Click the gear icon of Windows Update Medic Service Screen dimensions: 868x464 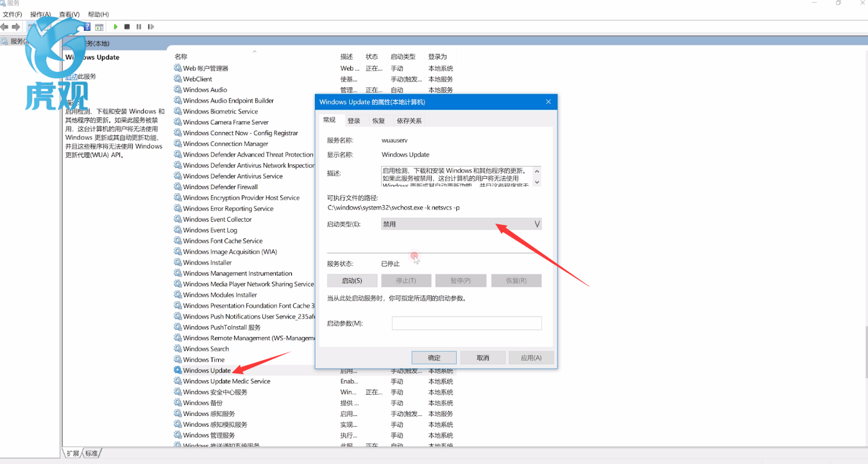(x=178, y=381)
